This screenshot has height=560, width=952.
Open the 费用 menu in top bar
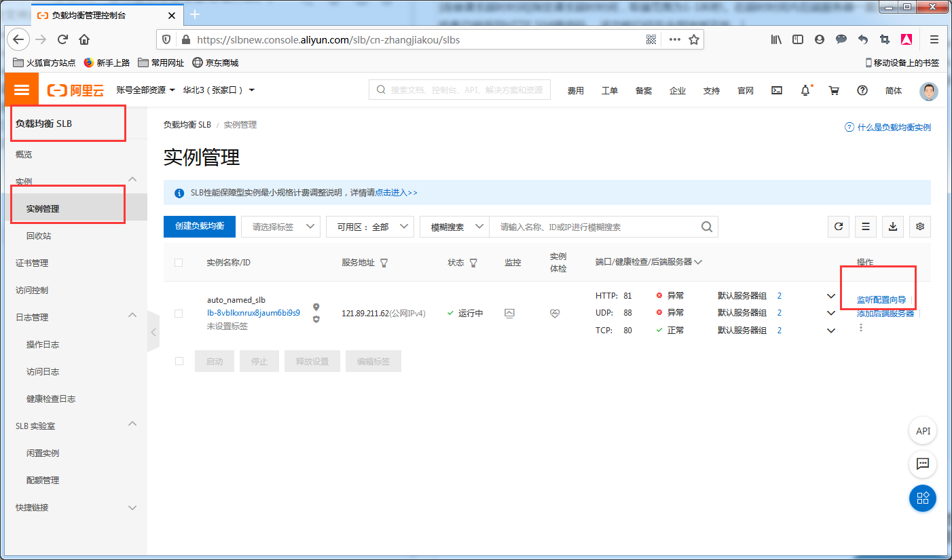(575, 90)
